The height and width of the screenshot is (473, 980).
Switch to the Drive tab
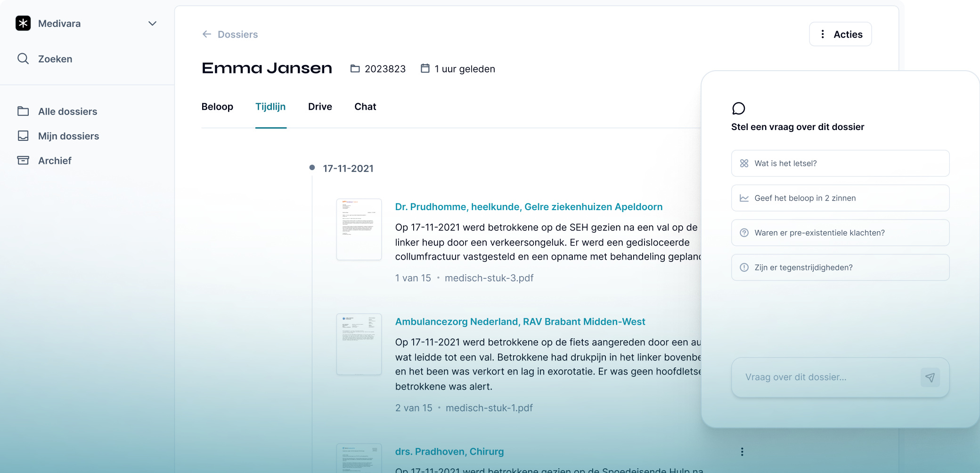pyautogui.click(x=320, y=107)
